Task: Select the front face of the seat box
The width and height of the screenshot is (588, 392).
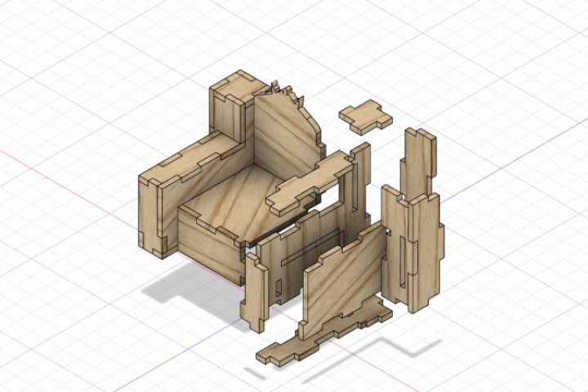Action: (x=210, y=244)
